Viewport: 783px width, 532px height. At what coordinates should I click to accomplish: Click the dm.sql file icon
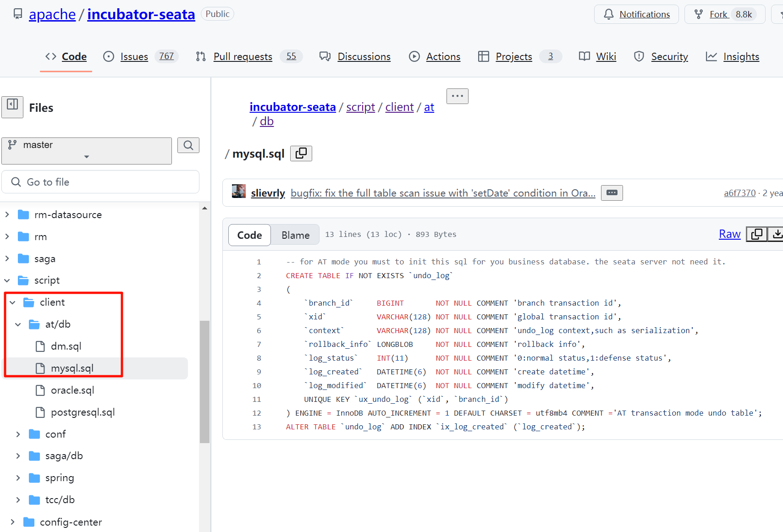click(40, 346)
